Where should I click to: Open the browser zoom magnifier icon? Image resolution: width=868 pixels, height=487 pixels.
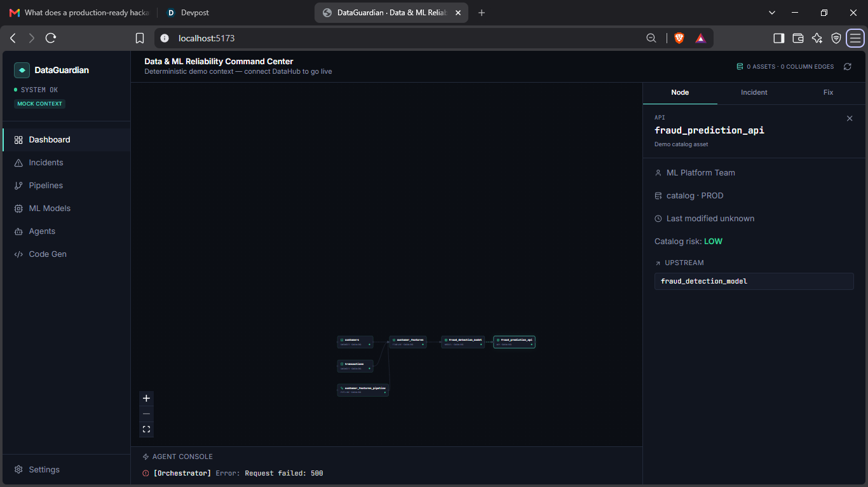(x=651, y=38)
